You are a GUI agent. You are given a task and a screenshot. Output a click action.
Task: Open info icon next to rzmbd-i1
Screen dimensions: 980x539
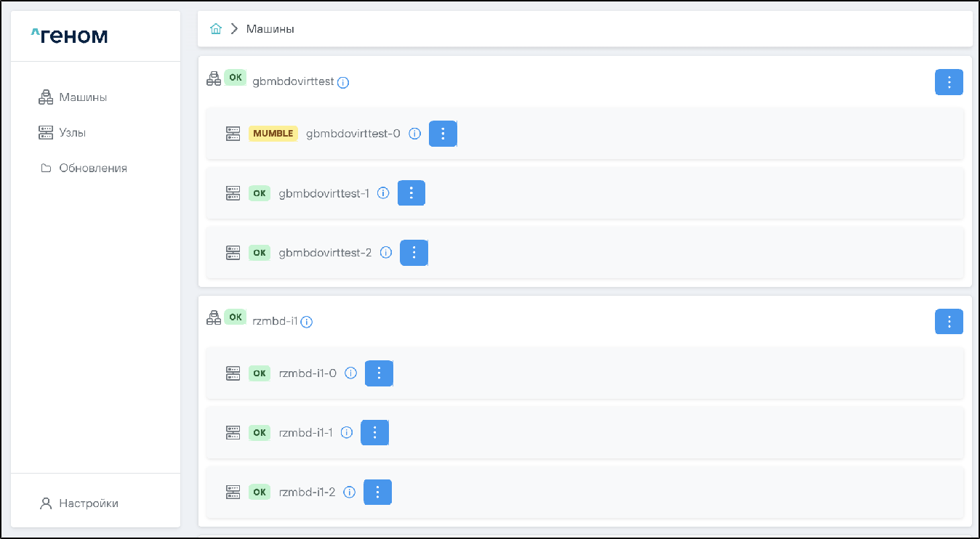point(307,322)
